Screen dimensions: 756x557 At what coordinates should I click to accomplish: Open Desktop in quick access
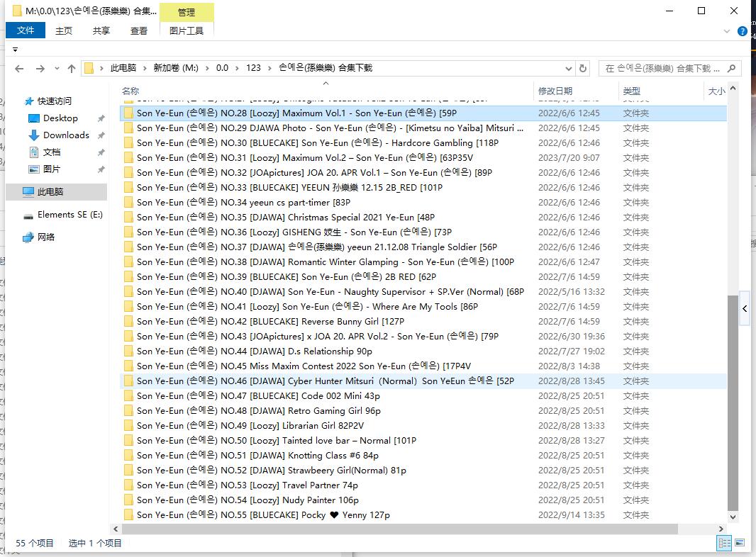(60, 118)
